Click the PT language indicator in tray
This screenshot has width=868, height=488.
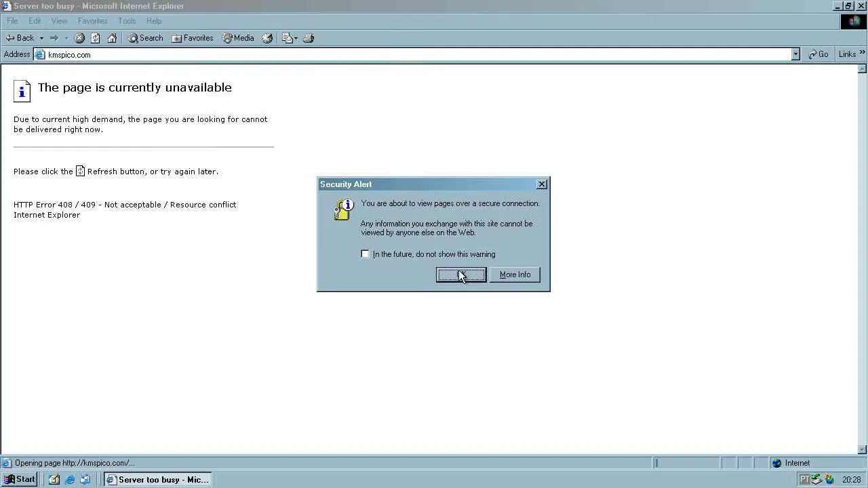(x=804, y=479)
